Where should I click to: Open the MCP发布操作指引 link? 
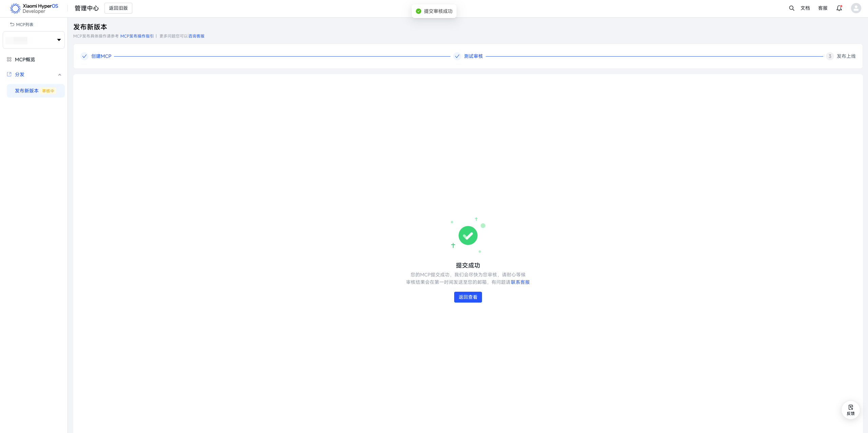coord(137,36)
